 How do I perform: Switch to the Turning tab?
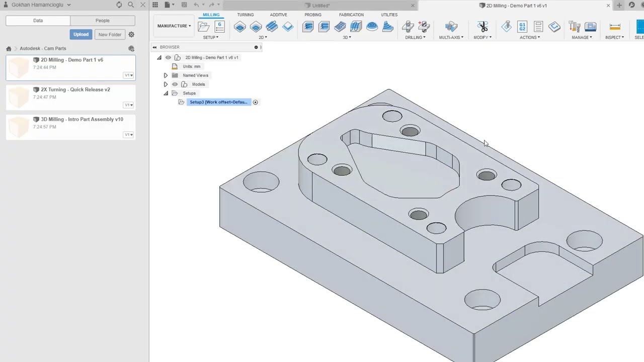pyautogui.click(x=246, y=15)
